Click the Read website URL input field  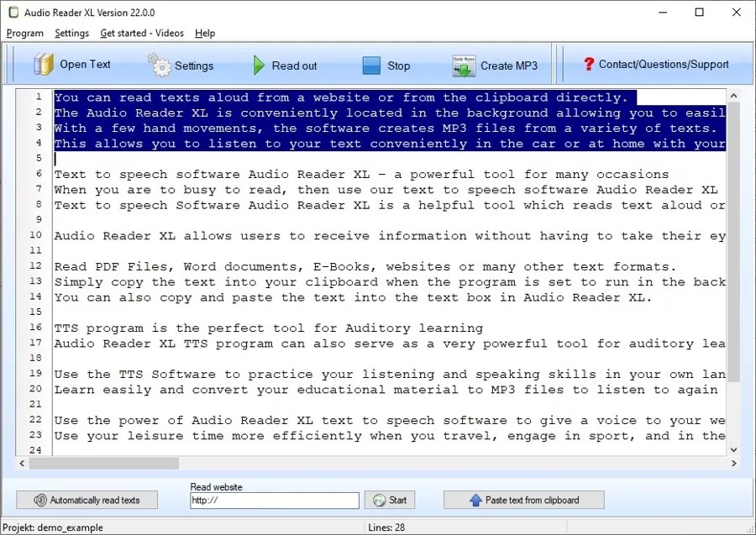[x=275, y=501]
